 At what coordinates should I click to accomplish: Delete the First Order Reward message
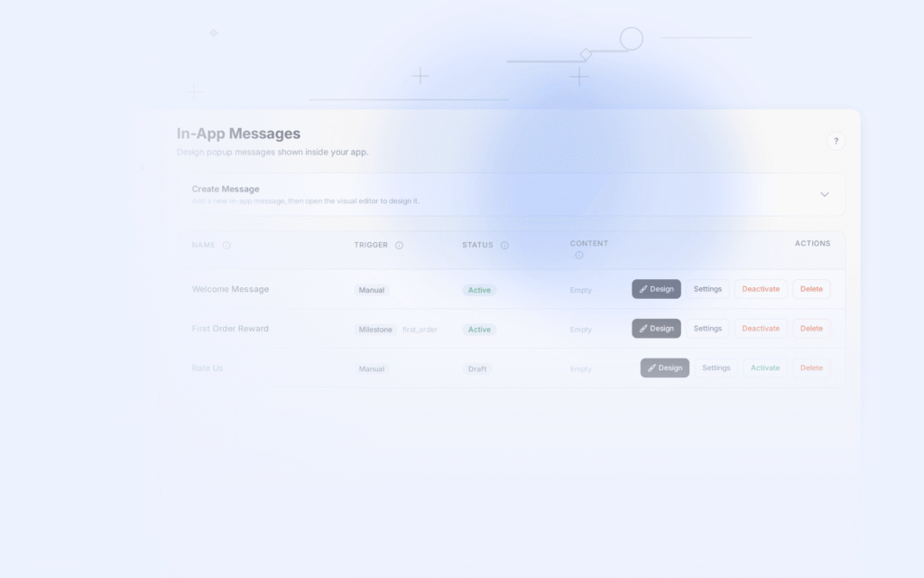click(811, 329)
